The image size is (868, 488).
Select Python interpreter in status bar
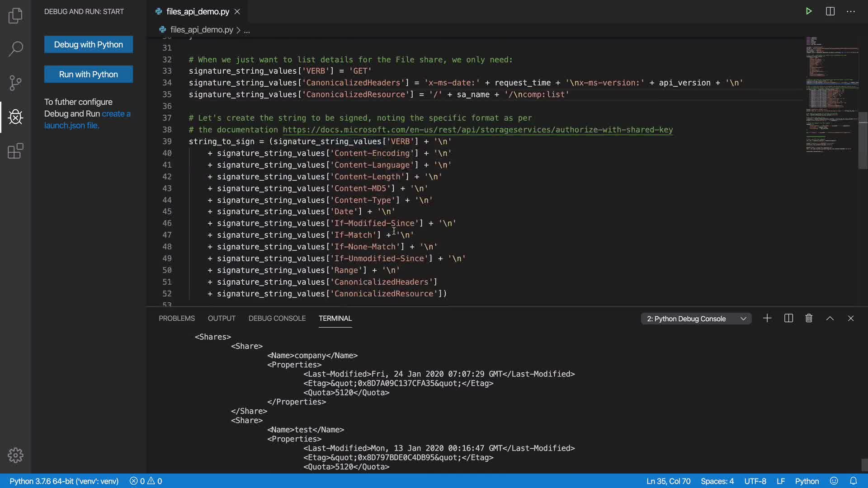click(64, 481)
